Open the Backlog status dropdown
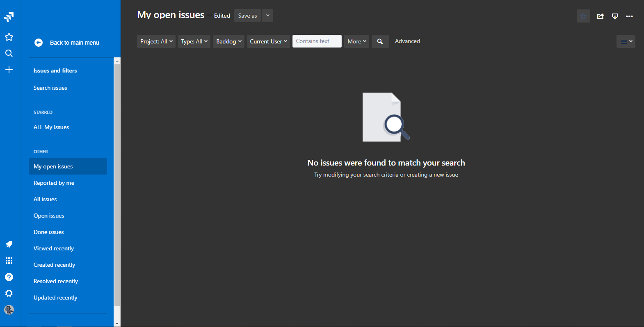The width and height of the screenshot is (644, 327). (228, 41)
